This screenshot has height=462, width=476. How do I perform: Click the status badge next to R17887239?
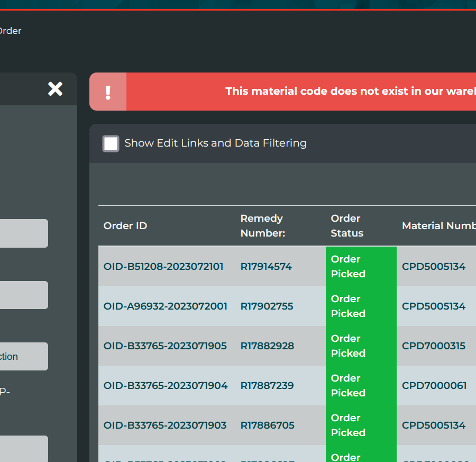click(361, 385)
